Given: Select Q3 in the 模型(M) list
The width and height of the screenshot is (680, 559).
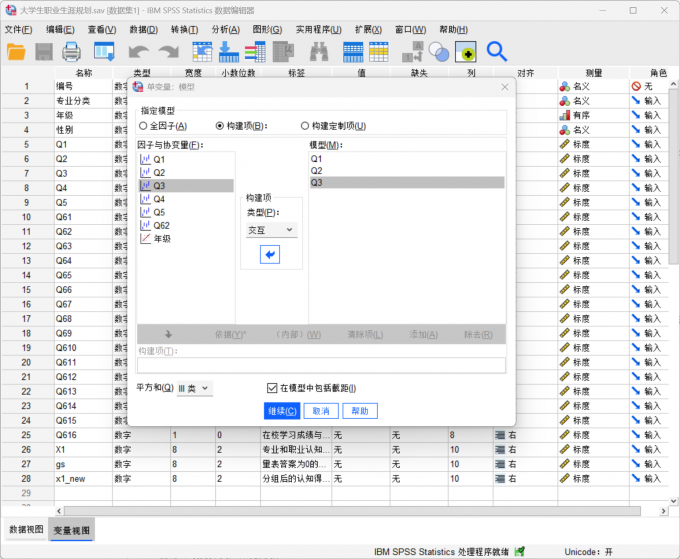Looking at the screenshot, I should pos(407,183).
